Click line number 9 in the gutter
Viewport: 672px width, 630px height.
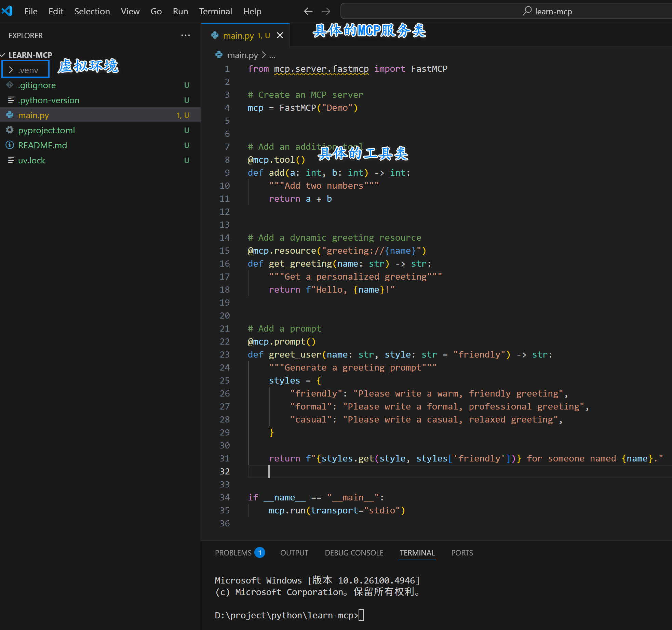[227, 173]
